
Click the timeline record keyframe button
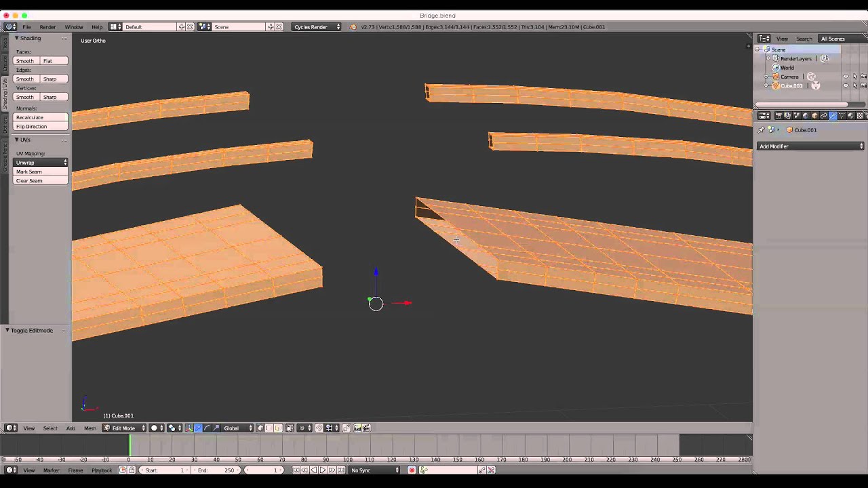tap(412, 470)
